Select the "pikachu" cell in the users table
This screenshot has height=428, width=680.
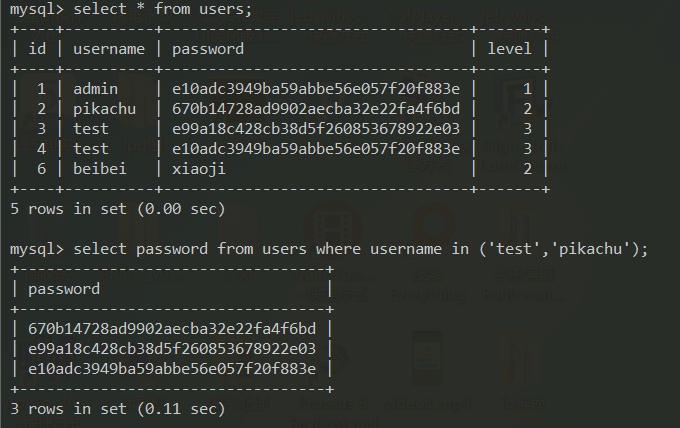point(104,108)
